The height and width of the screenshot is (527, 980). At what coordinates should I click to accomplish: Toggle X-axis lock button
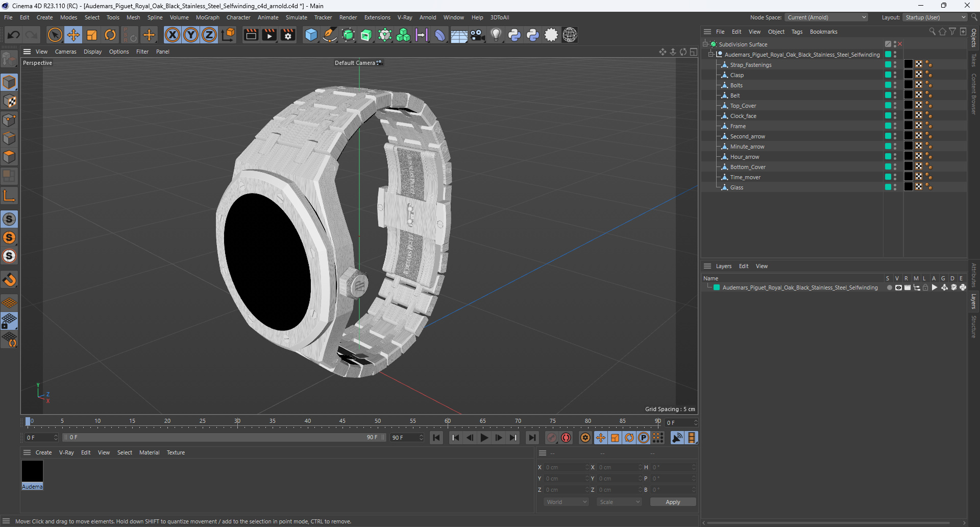pos(173,35)
